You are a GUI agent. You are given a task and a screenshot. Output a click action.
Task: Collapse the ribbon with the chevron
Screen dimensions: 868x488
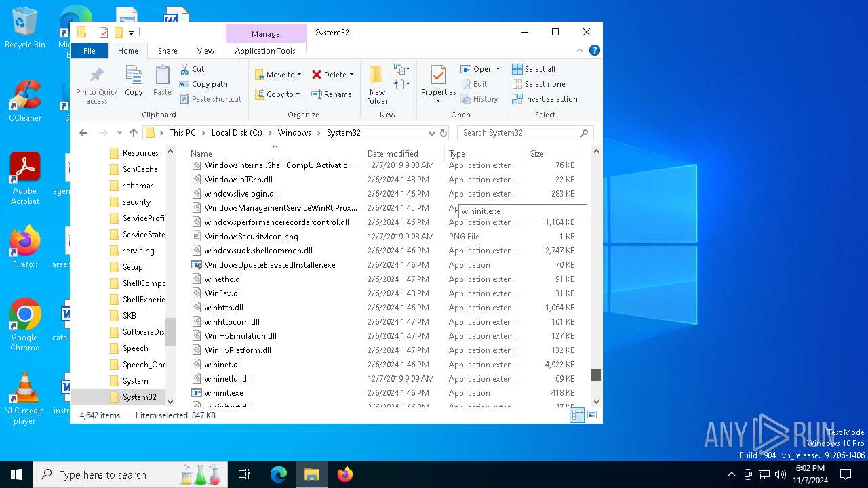click(580, 50)
